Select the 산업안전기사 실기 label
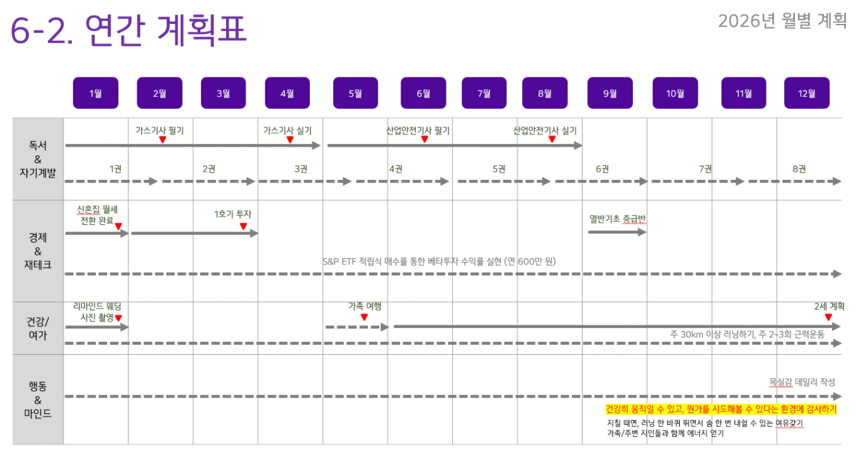This screenshot has width=868, height=472. pos(545,131)
